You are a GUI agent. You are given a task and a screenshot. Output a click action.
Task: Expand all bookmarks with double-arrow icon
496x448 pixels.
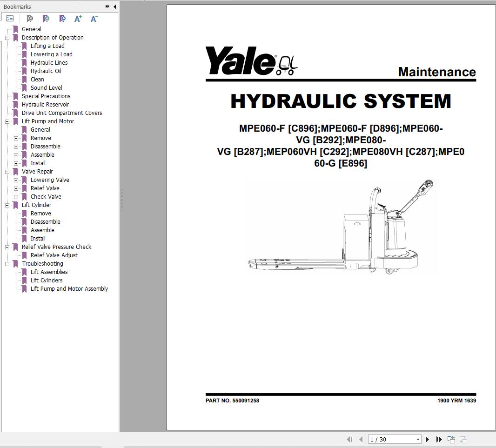(x=107, y=7)
